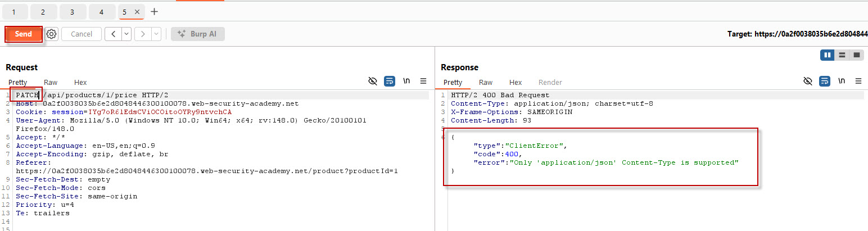
Task: Click the "error" message JSON line
Action: click(x=605, y=162)
